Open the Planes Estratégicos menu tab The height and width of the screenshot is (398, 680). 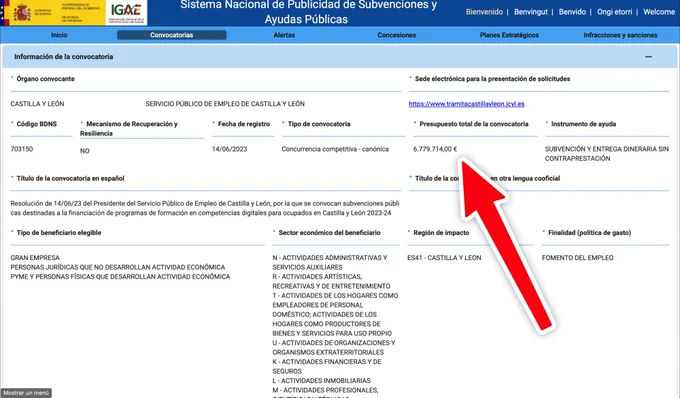pyautogui.click(x=509, y=35)
